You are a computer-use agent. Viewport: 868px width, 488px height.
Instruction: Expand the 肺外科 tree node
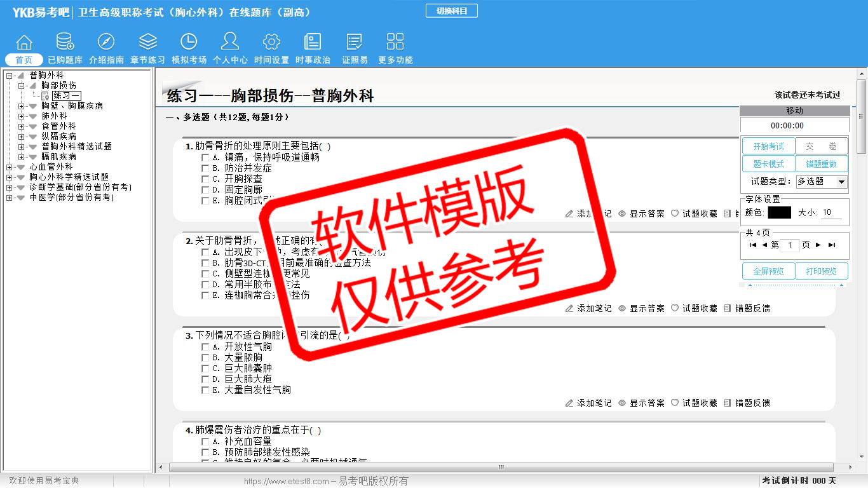(22, 116)
